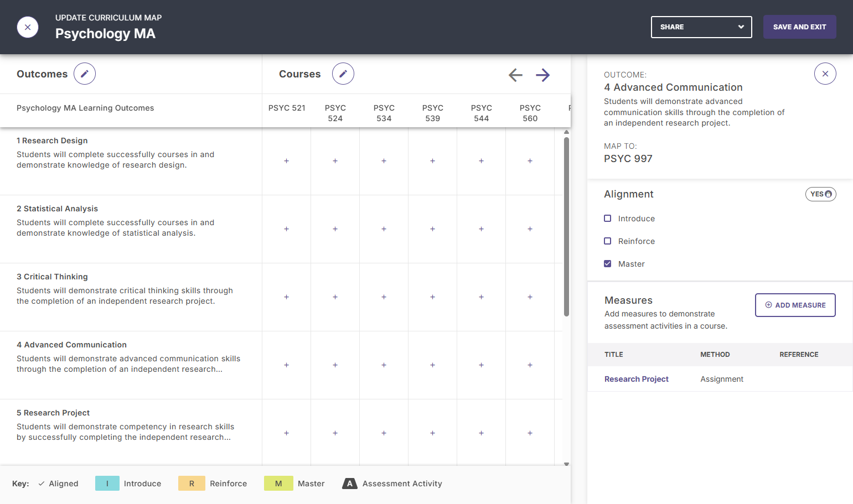Click the METHOD column header in Measures

coord(715,355)
